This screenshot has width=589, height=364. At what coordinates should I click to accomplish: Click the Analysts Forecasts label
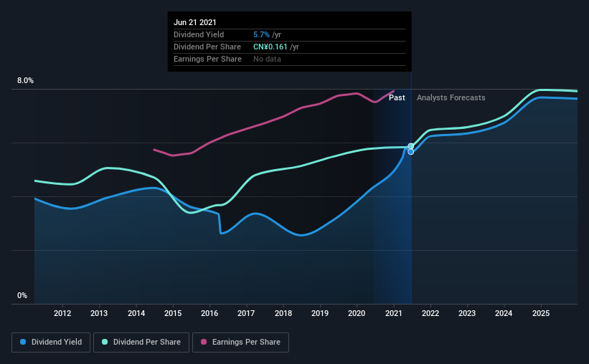[x=451, y=97]
